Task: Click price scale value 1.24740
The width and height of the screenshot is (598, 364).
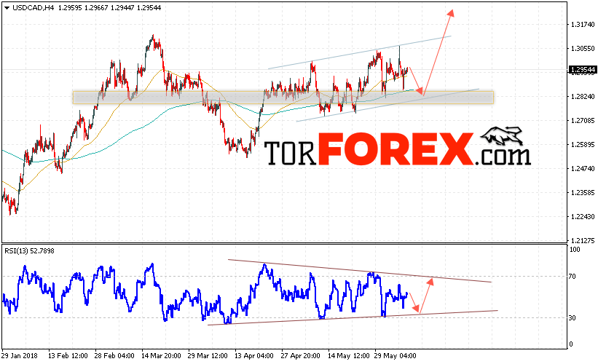Action: 583,168
